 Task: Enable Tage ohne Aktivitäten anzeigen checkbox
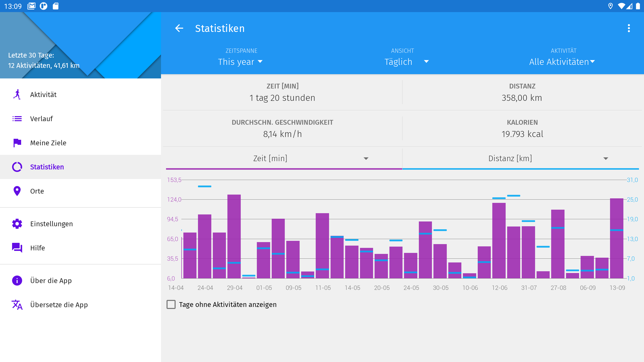pyautogui.click(x=171, y=304)
